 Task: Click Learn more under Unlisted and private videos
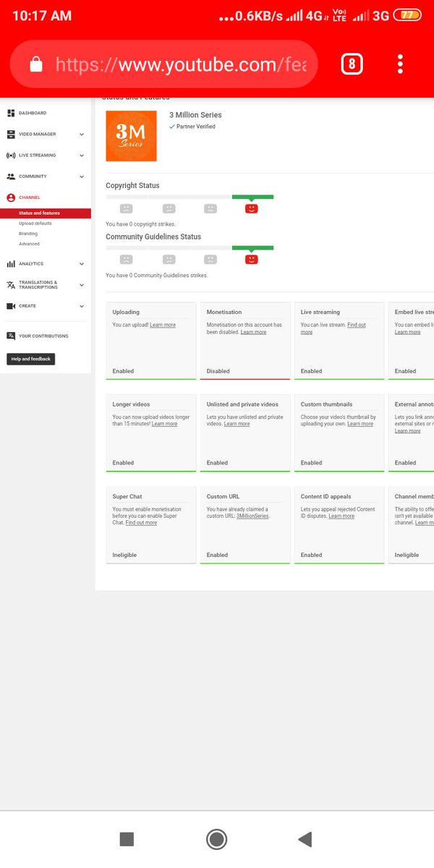tap(237, 424)
